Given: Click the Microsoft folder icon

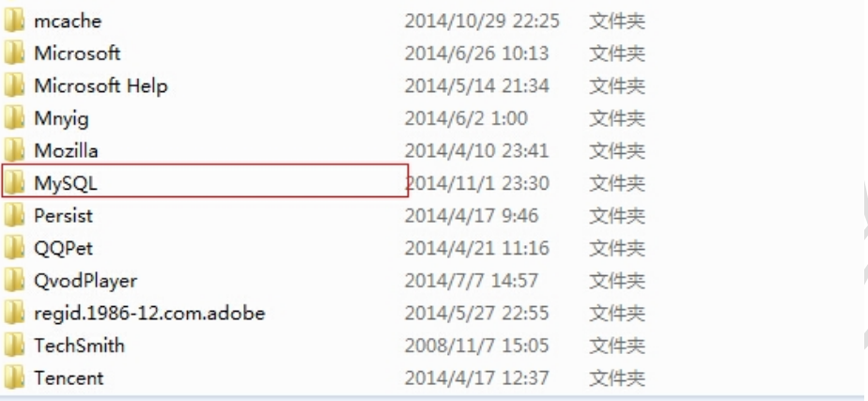Looking at the screenshot, I should (14, 54).
